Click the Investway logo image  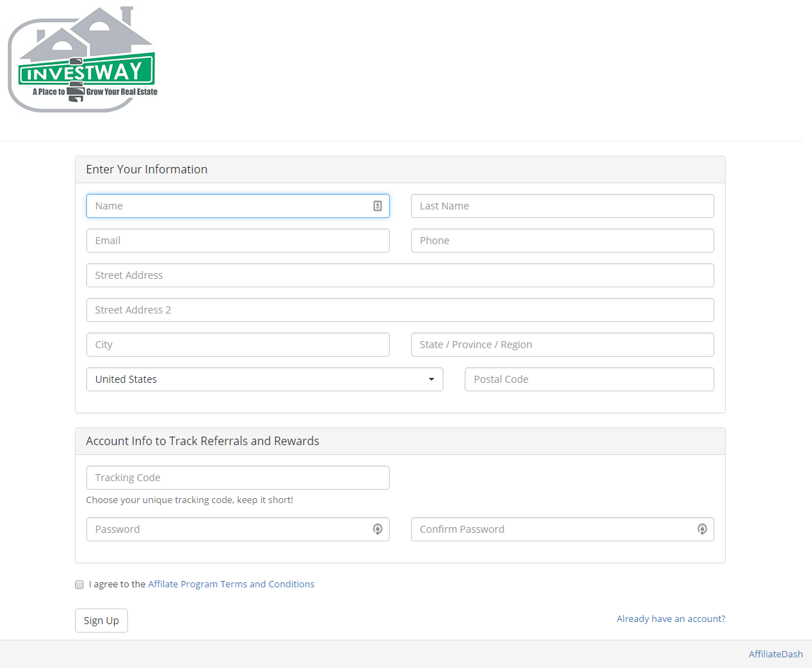point(83,59)
